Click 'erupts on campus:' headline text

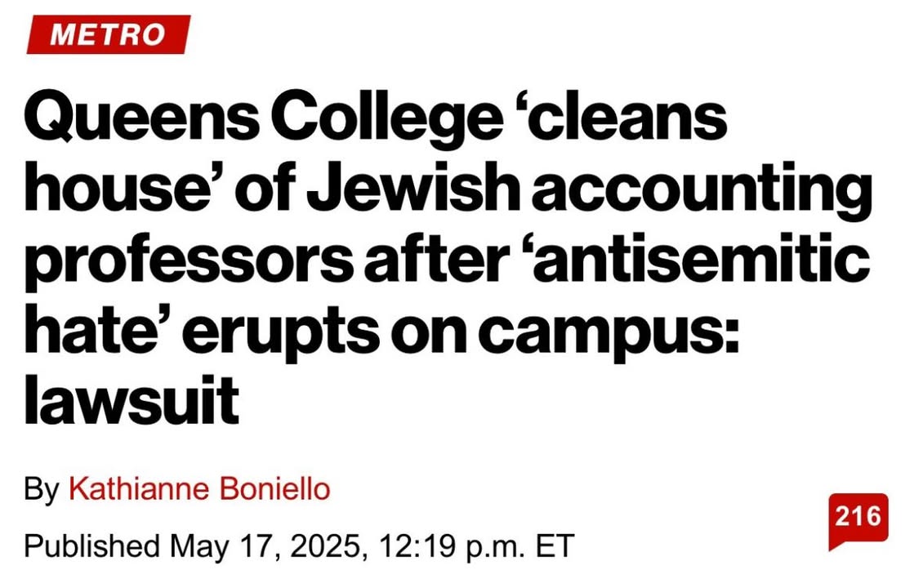pos(461,332)
